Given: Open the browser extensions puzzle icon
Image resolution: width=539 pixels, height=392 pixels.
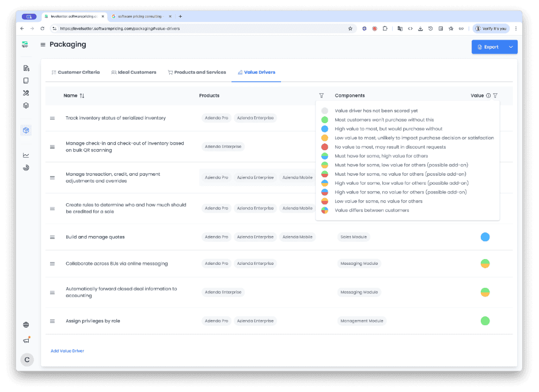Looking at the screenshot, I should pos(385,29).
